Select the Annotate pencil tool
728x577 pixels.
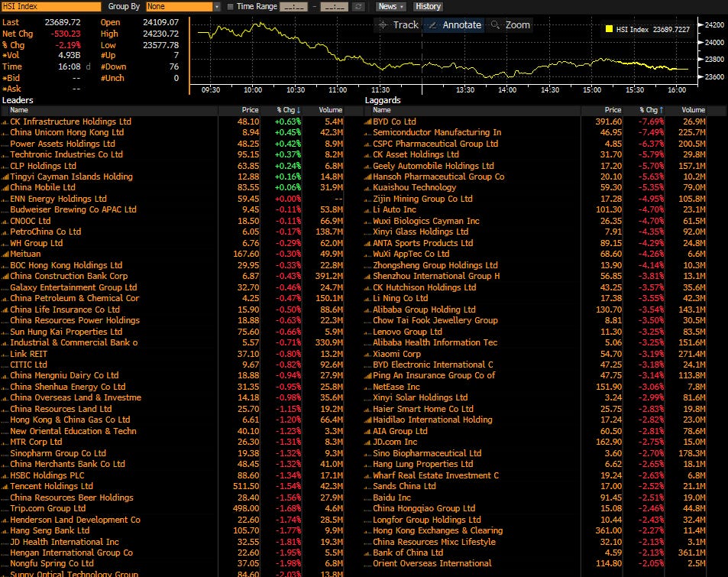point(454,25)
